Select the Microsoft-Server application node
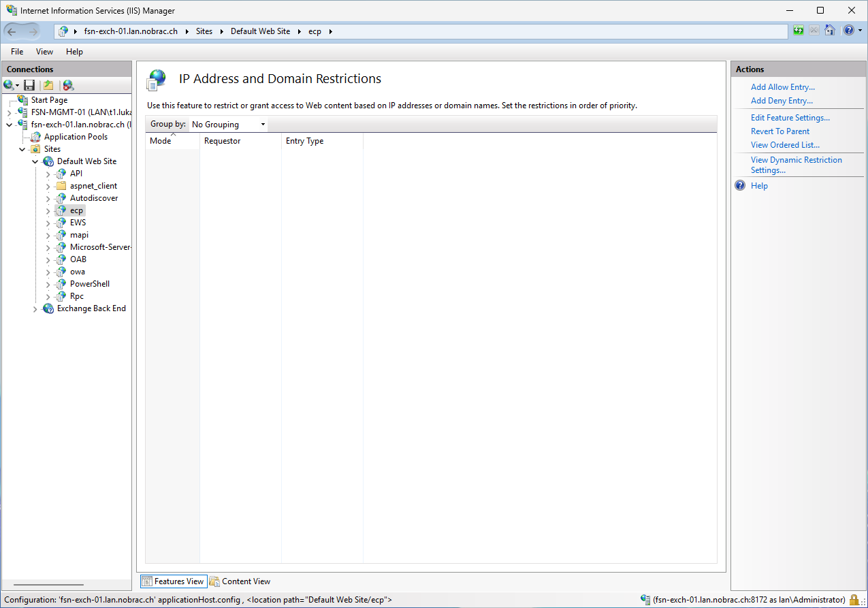Screen dimensions: 868x608 pyautogui.click(x=100, y=247)
